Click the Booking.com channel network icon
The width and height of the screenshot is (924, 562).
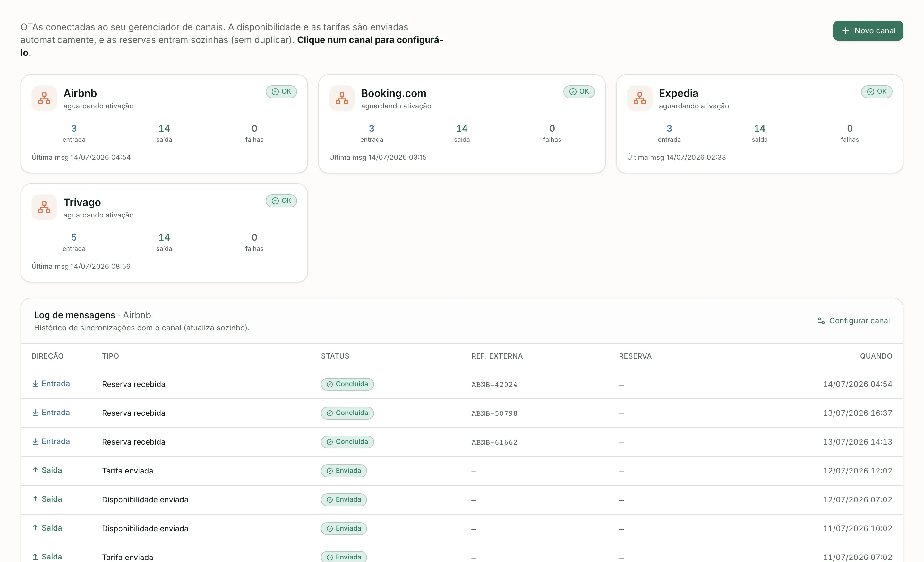click(342, 98)
